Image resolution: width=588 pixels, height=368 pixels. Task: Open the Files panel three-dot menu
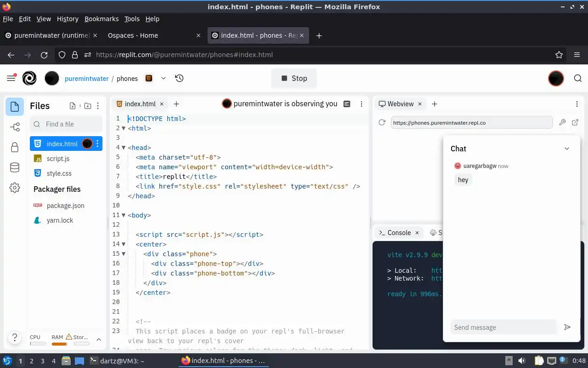click(x=98, y=106)
